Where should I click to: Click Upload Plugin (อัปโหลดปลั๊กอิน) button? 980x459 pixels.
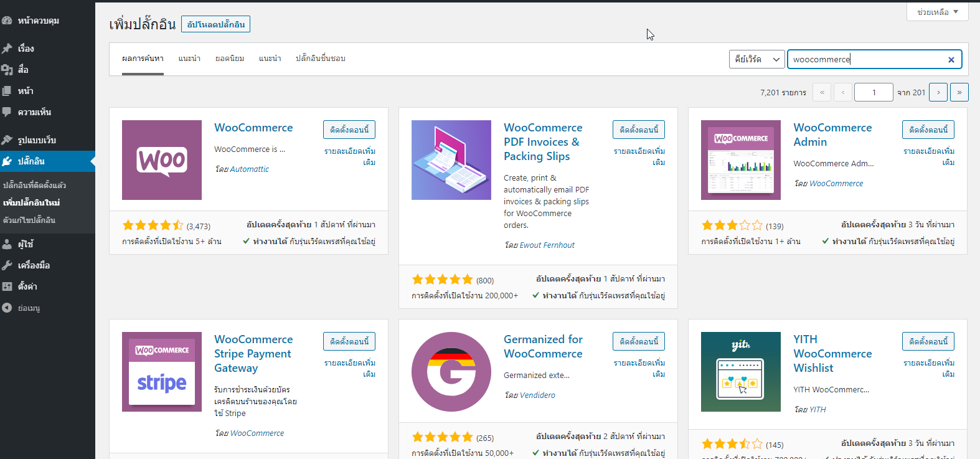[x=216, y=24]
